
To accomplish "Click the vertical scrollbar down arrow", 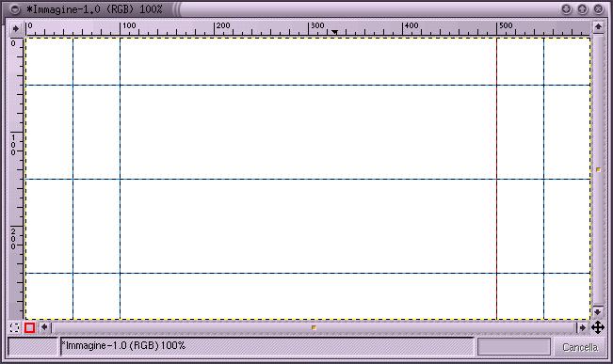I will coord(598,311).
